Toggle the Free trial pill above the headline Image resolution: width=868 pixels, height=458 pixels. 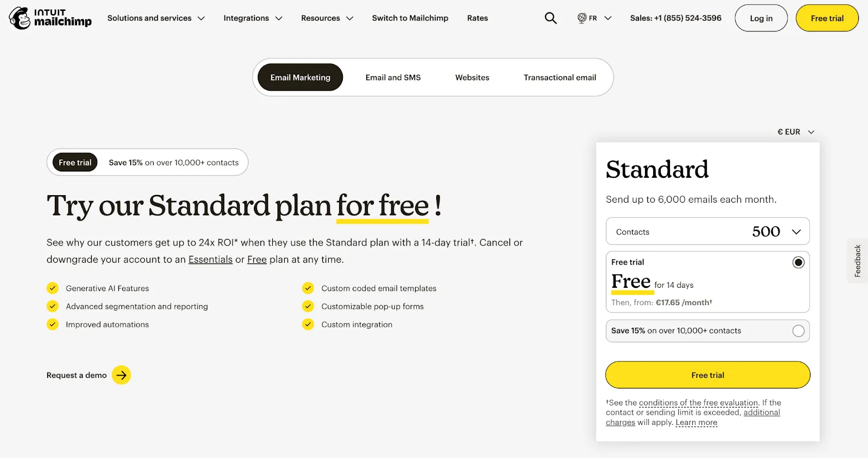(74, 162)
